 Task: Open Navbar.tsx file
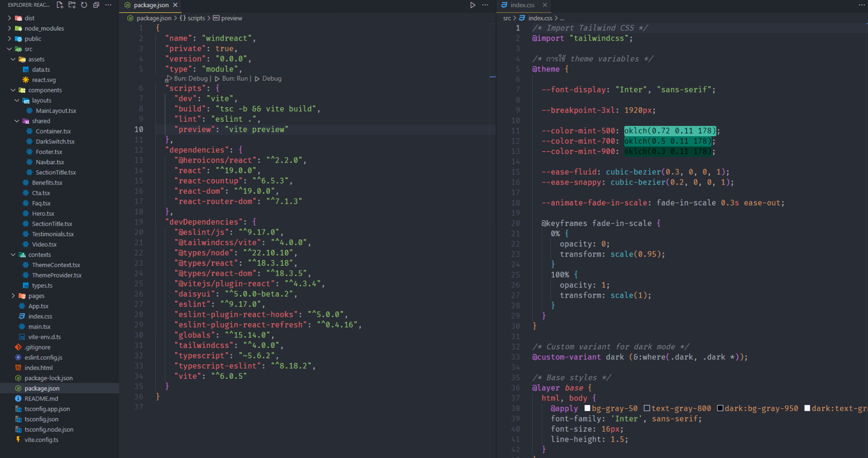point(50,162)
